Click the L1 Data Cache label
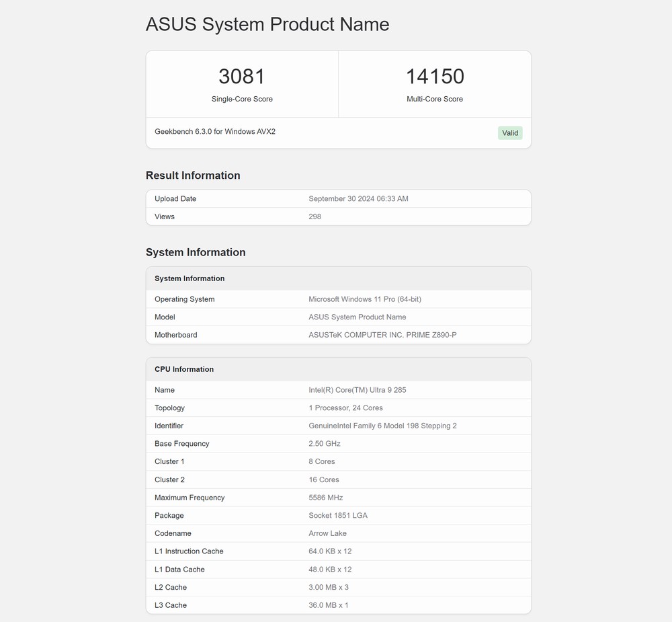 tap(179, 570)
